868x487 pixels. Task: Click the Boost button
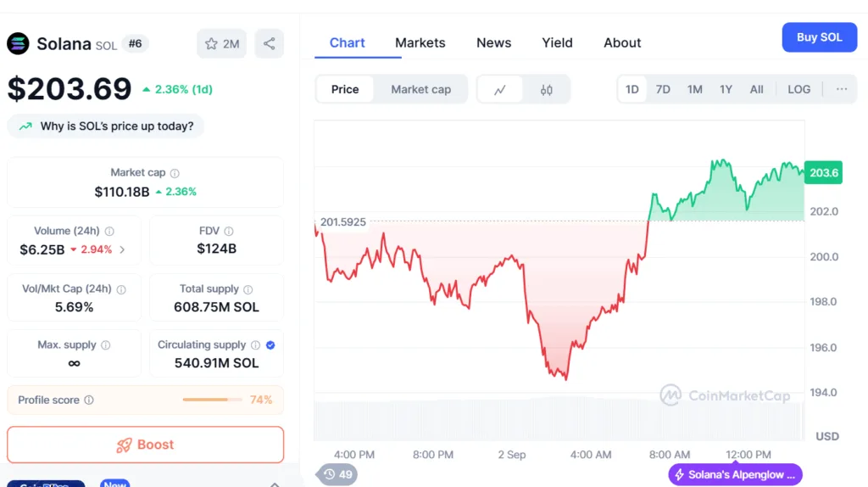[145, 445]
